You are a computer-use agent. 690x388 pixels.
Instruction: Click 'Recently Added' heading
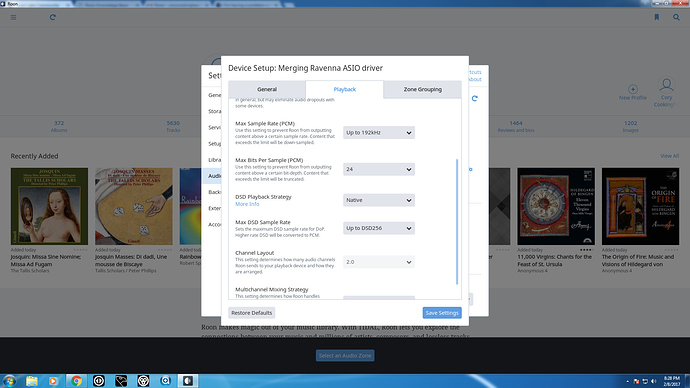click(34, 156)
